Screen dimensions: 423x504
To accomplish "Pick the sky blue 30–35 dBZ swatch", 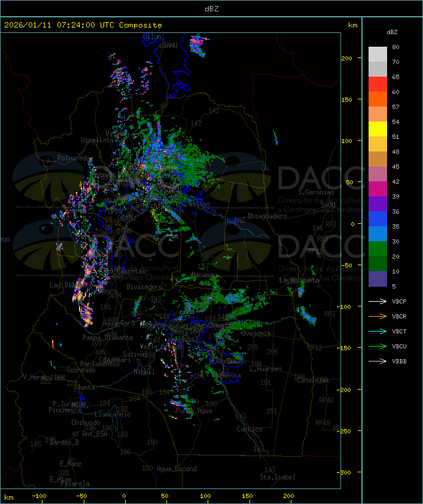I will tap(378, 233).
